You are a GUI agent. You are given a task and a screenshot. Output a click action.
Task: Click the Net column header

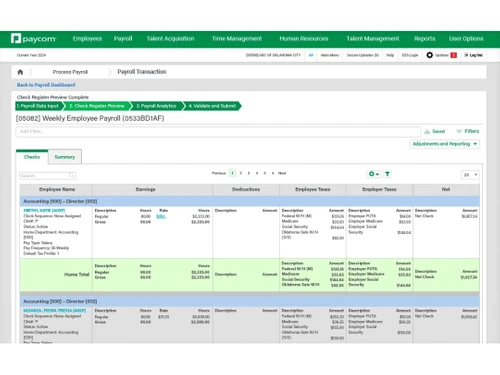pos(446,189)
